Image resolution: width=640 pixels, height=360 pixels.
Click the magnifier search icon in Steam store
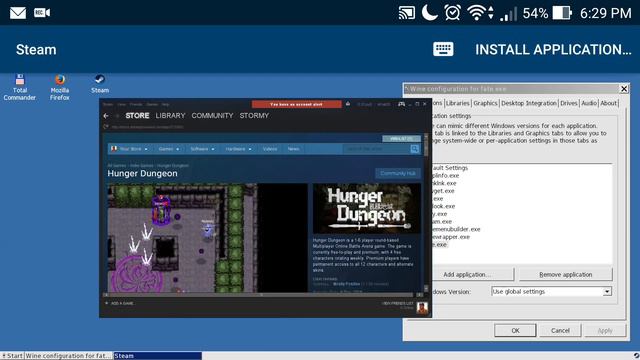415,149
